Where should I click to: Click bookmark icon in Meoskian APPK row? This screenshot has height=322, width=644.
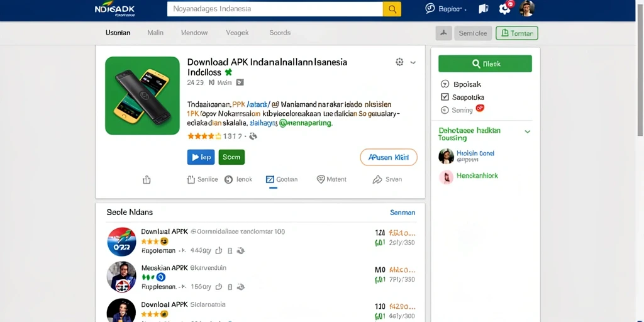click(x=230, y=287)
